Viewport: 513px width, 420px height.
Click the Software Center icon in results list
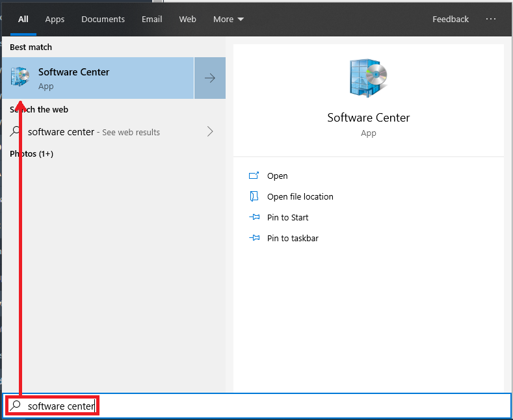[20, 77]
